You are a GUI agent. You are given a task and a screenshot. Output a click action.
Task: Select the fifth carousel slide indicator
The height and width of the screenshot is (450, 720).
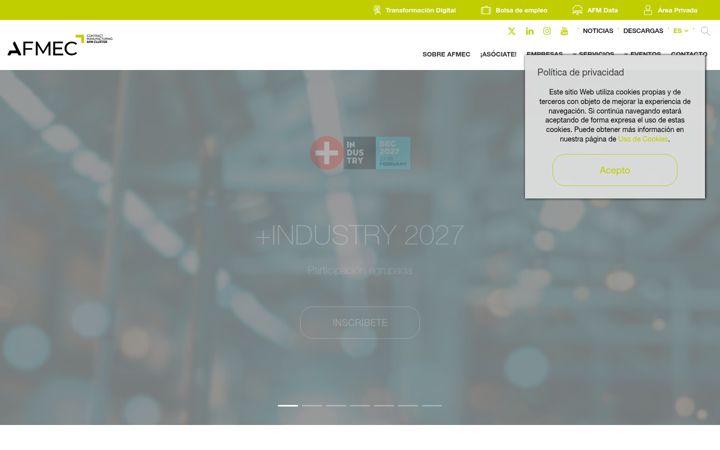[384, 405]
